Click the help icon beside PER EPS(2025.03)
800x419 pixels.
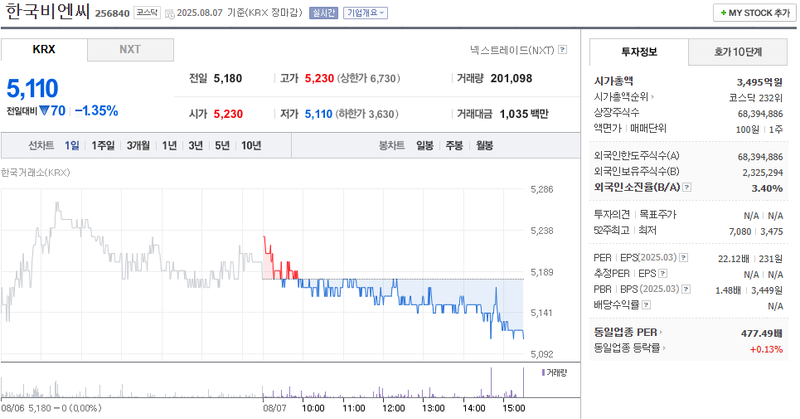[684, 258]
